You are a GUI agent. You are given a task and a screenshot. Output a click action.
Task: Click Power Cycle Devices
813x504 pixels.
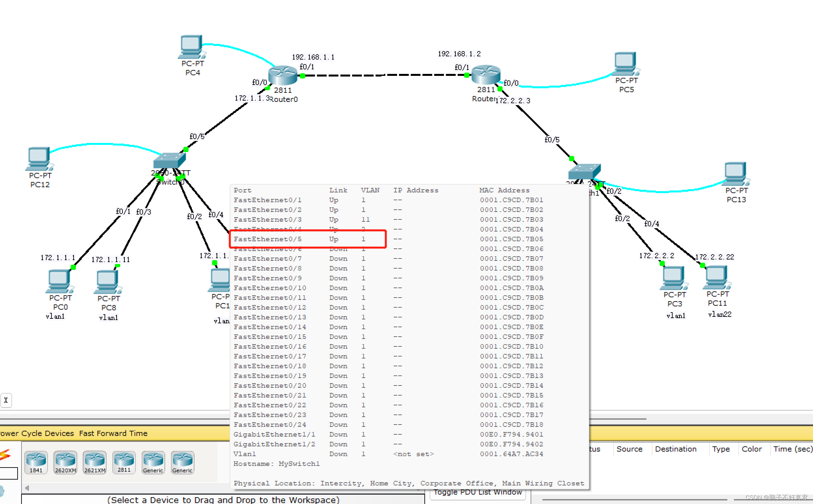click(37, 433)
